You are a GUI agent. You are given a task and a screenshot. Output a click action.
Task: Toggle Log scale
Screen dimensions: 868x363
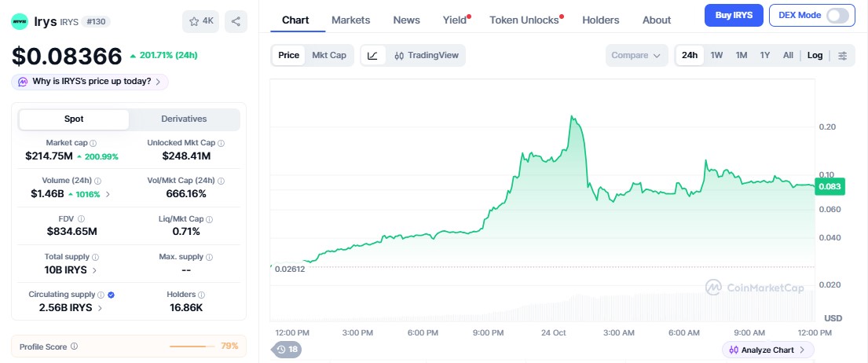pyautogui.click(x=815, y=55)
